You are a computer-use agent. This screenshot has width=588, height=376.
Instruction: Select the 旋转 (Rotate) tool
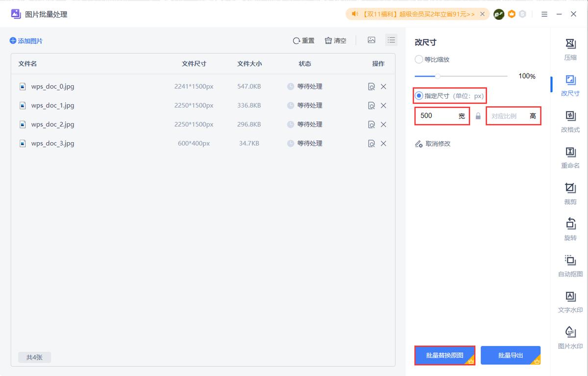(570, 228)
